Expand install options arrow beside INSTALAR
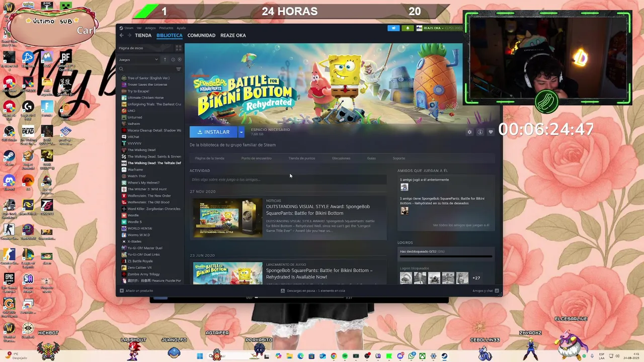The image size is (644, 362). 241,132
